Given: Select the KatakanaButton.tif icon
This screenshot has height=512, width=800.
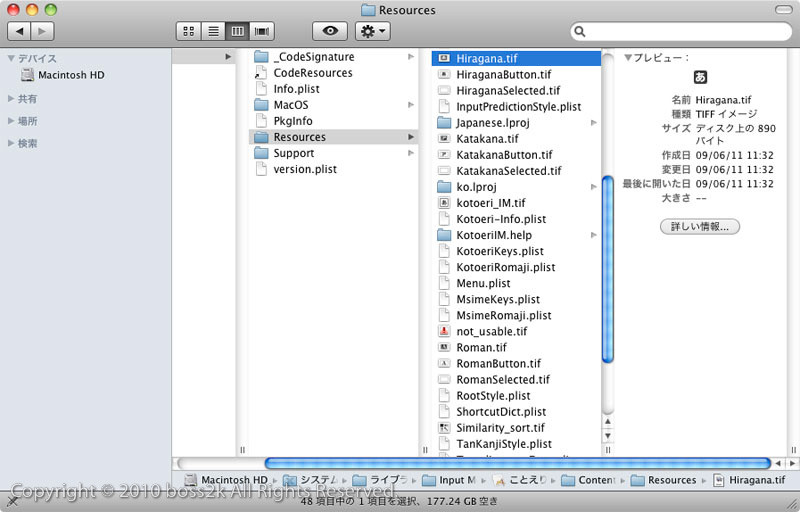Looking at the screenshot, I should [x=444, y=155].
